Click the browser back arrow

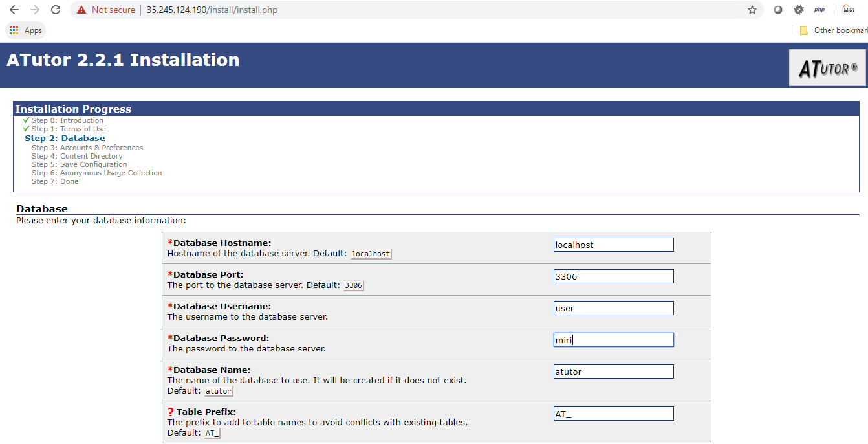(x=14, y=10)
